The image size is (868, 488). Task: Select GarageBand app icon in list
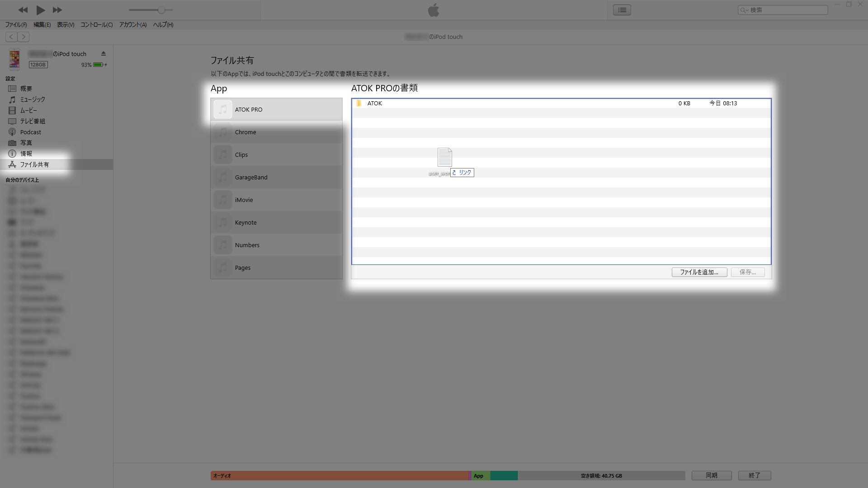coord(223,177)
